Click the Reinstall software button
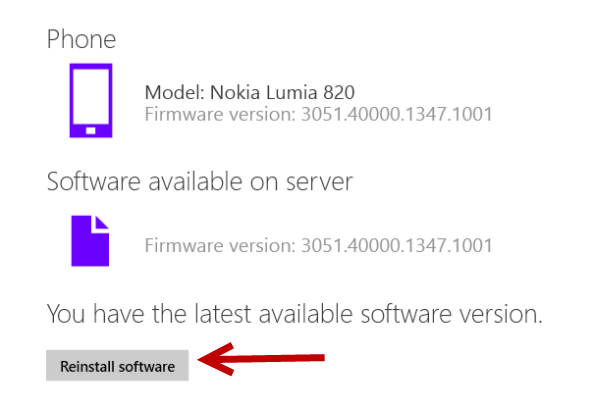The height and width of the screenshot is (403, 600). coord(117,365)
